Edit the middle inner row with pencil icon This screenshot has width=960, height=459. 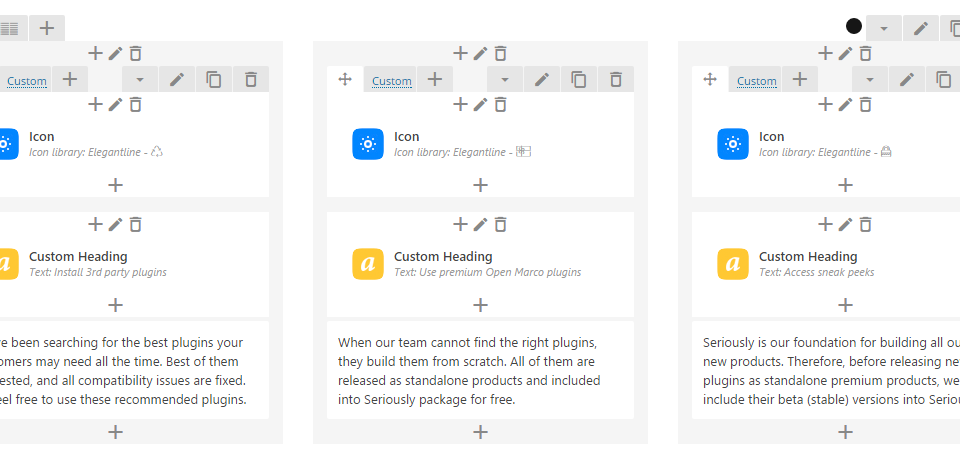pos(542,80)
